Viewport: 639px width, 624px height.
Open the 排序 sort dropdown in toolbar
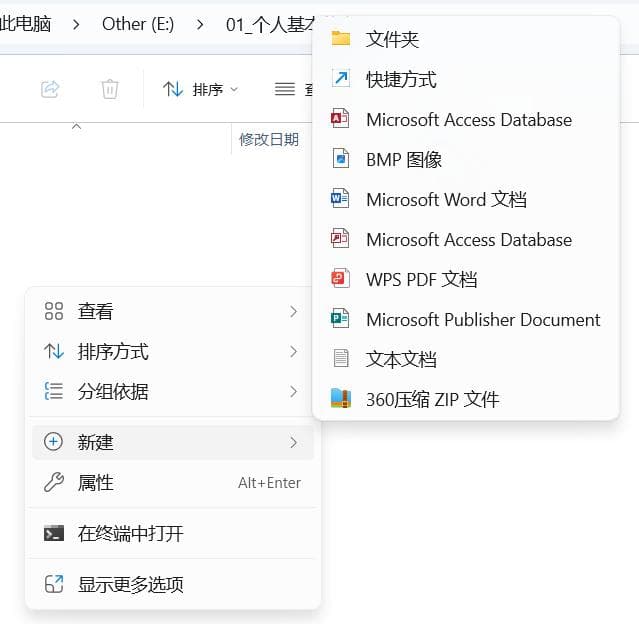201,89
